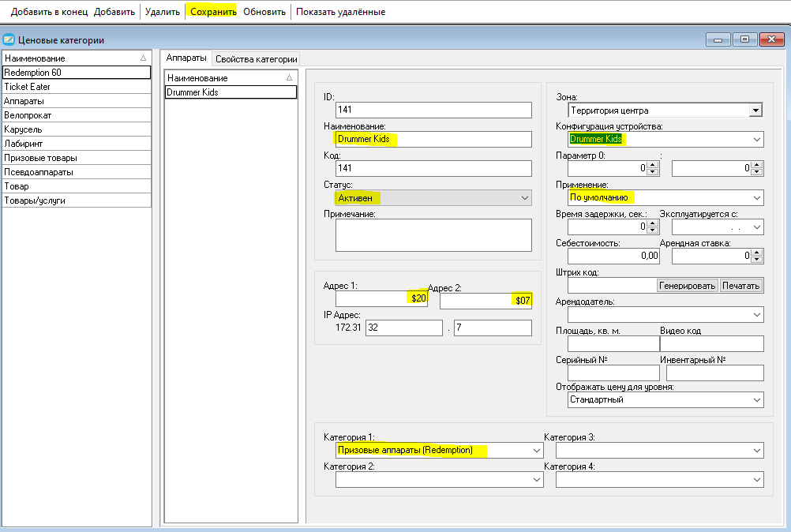The height and width of the screenshot is (532, 791).
Task: Open the Свойства категории tab
Action: tap(257, 59)
